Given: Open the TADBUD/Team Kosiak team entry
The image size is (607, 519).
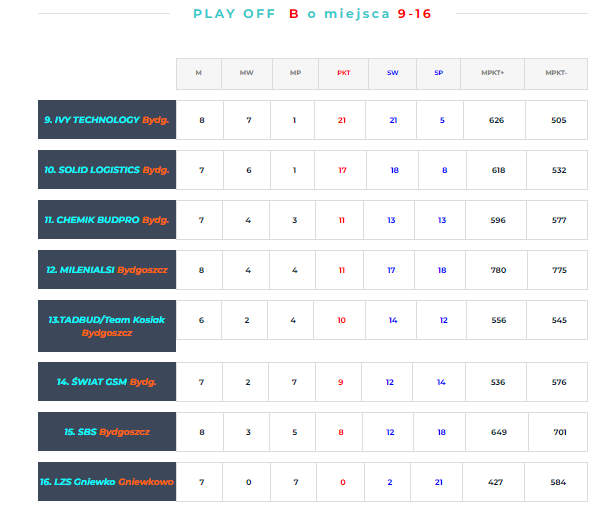Looking at the screenshot, I should pos(106,326).
